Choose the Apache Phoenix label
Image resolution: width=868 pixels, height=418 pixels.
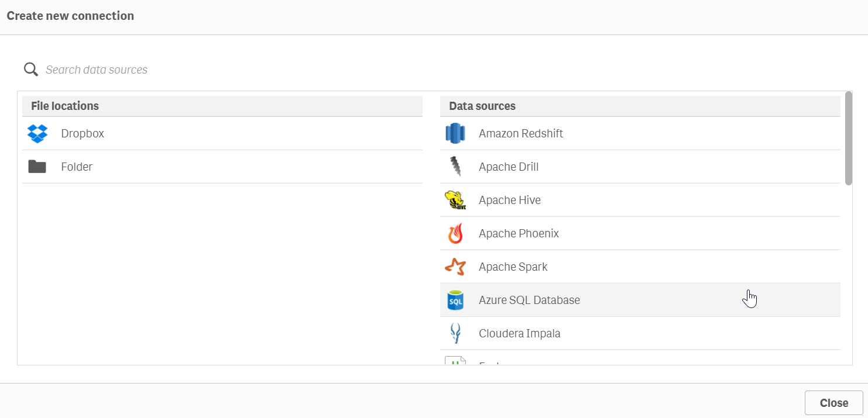[x=519, y=233]
